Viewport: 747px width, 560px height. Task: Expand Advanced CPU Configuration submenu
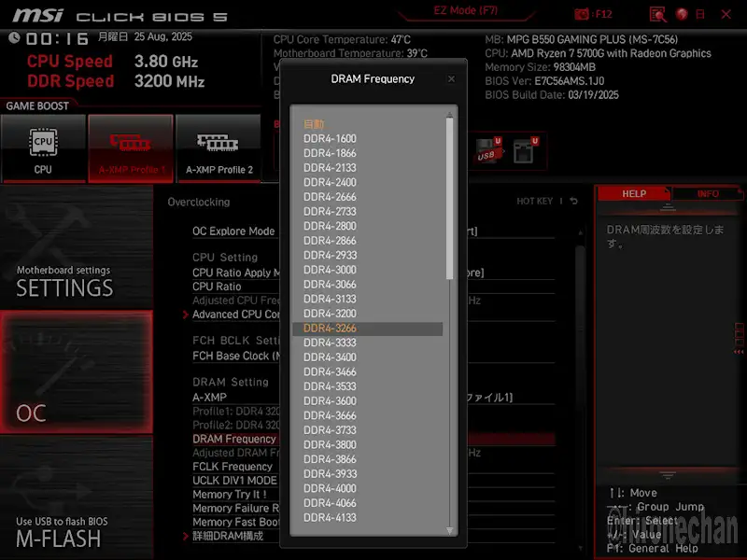pos(235,315)
